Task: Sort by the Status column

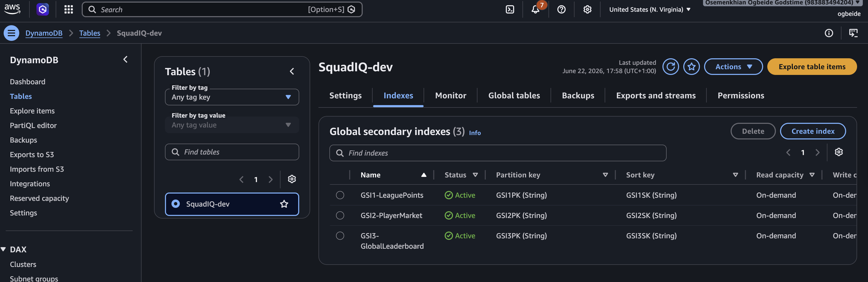Action: click(475, 175)
